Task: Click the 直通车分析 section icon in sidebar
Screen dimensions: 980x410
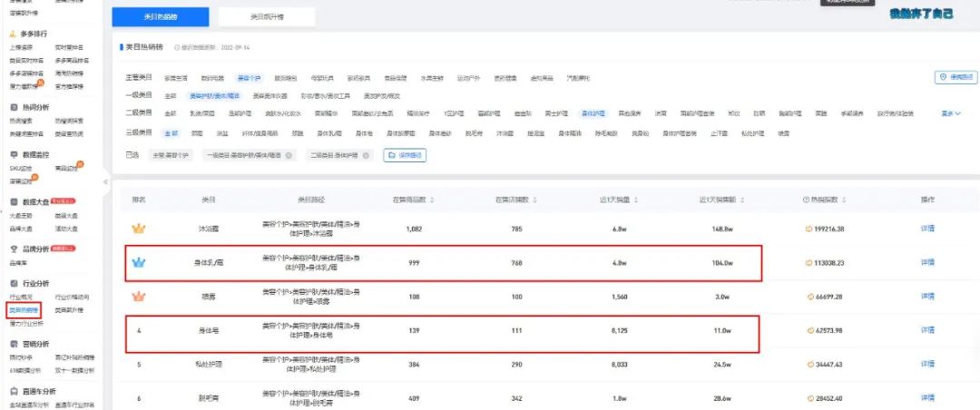Action: point(13,391)
